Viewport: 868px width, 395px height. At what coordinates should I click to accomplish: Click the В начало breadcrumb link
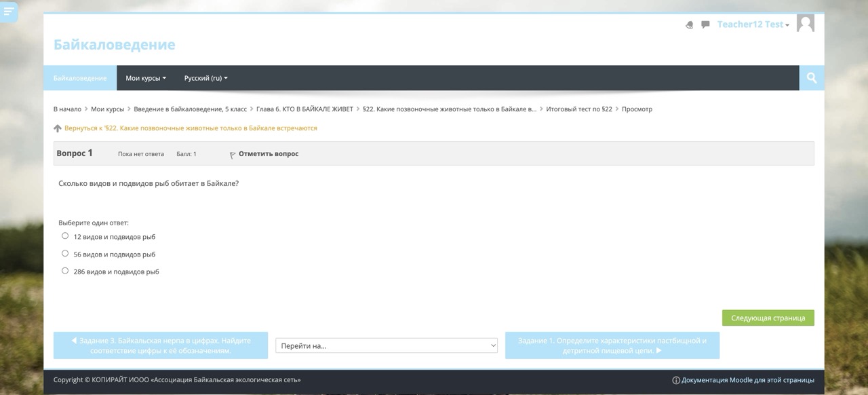pyautogui.click(x=67, y=109)
